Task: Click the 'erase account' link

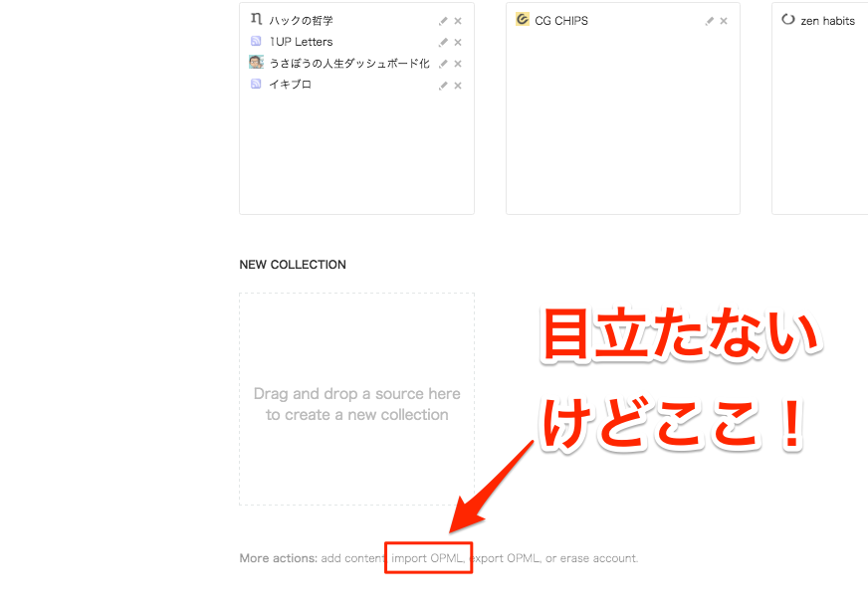Action: (598, 558)
